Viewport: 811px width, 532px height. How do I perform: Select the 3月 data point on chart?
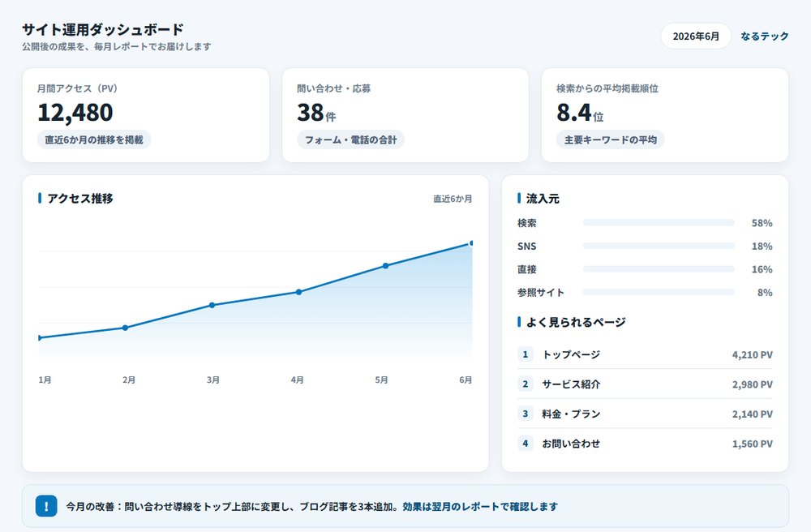click(212, 305)
